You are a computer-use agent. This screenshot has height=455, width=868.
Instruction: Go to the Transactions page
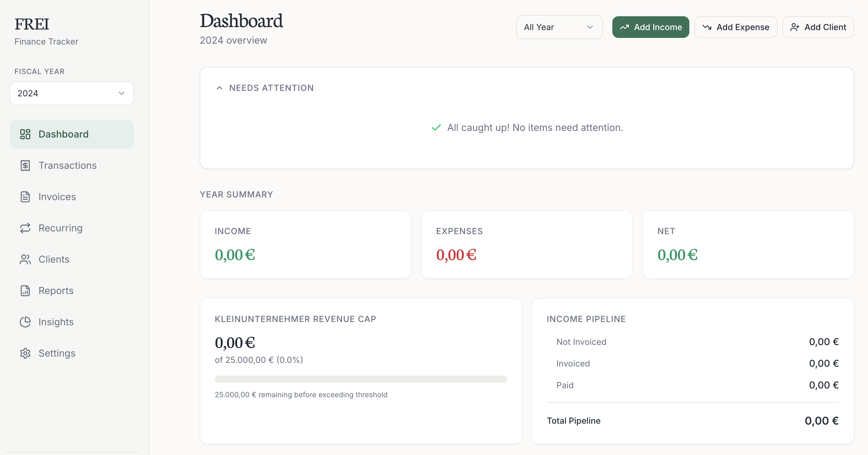pyautogui.click(x=67, y=166)
